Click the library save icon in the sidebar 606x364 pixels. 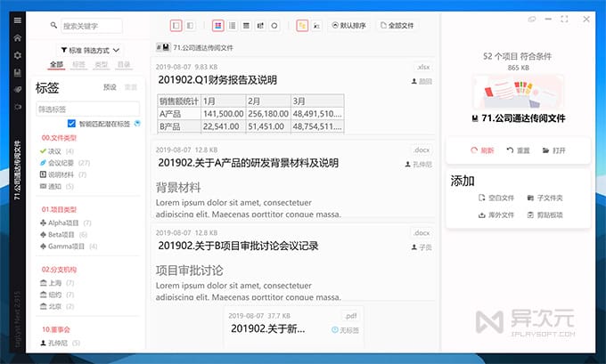pos(18,73)
